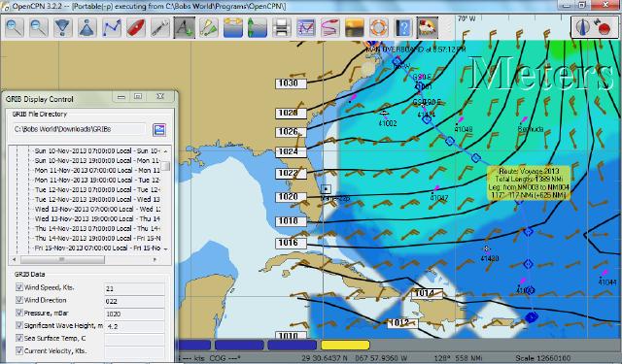Click the zoom out magnifier icon
This screenshot has width=622, height=364.
point(39,28)
